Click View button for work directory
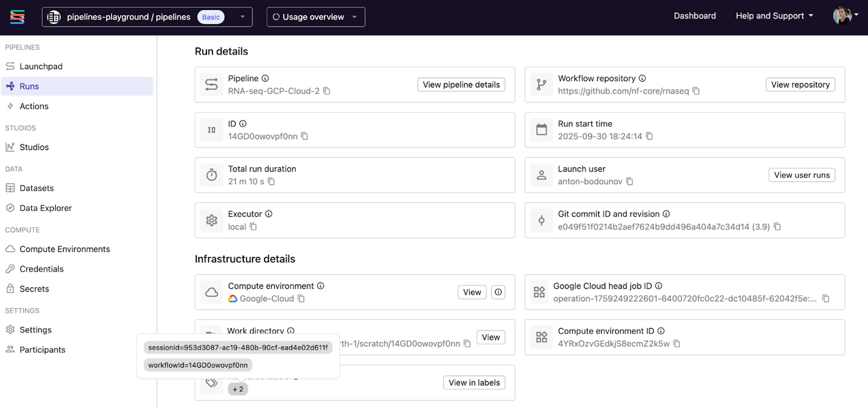This screenshot has width=868, height=407. (490, 337)
